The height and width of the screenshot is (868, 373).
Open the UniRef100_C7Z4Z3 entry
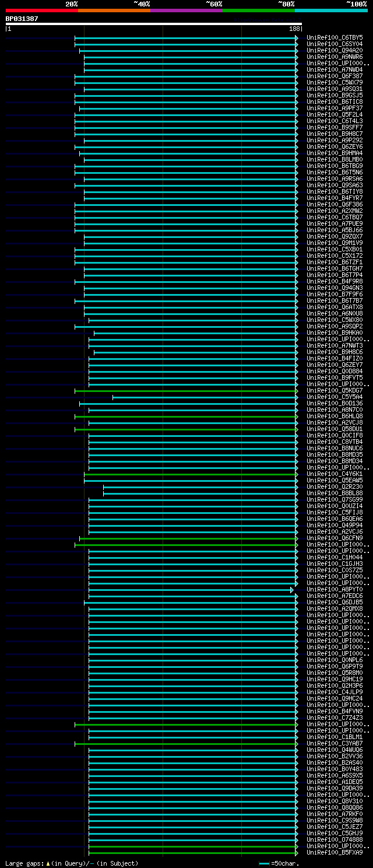pyautogui.click(x=335, y=718)
